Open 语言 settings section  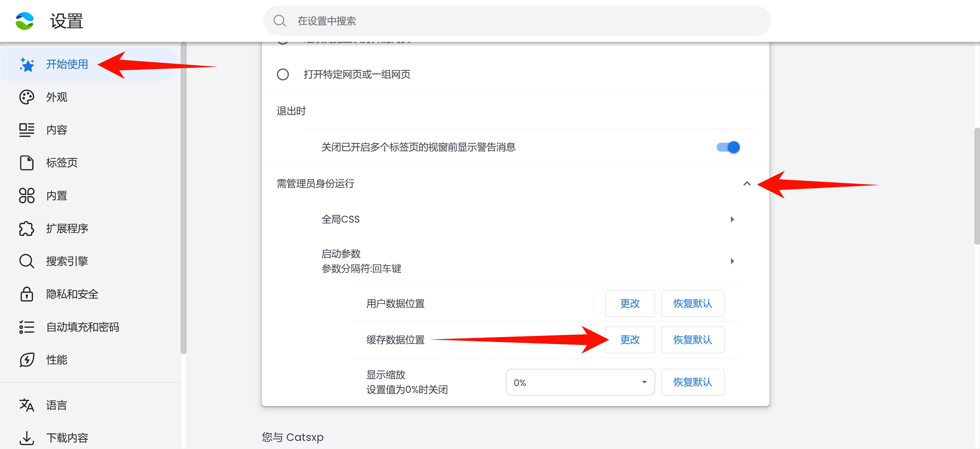click(x=90, y=405)
